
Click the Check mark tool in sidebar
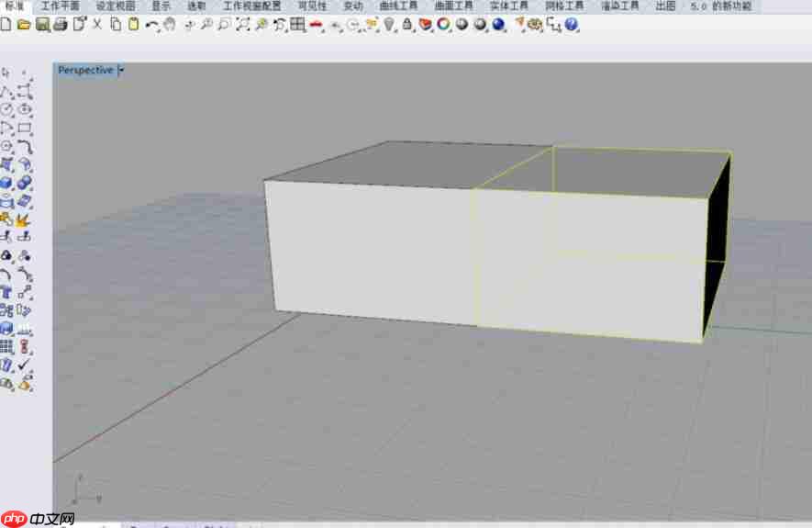(24, 365)
